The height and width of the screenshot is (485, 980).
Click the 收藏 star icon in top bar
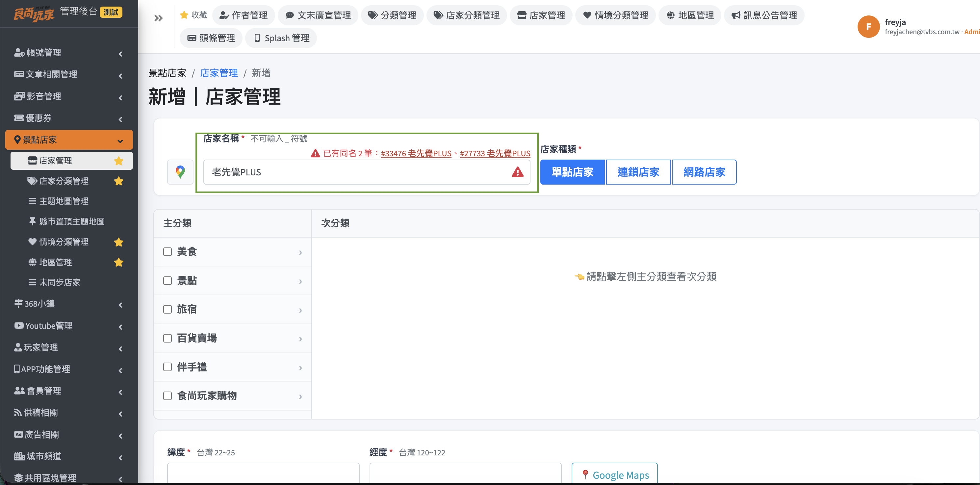tap(184, 15)
